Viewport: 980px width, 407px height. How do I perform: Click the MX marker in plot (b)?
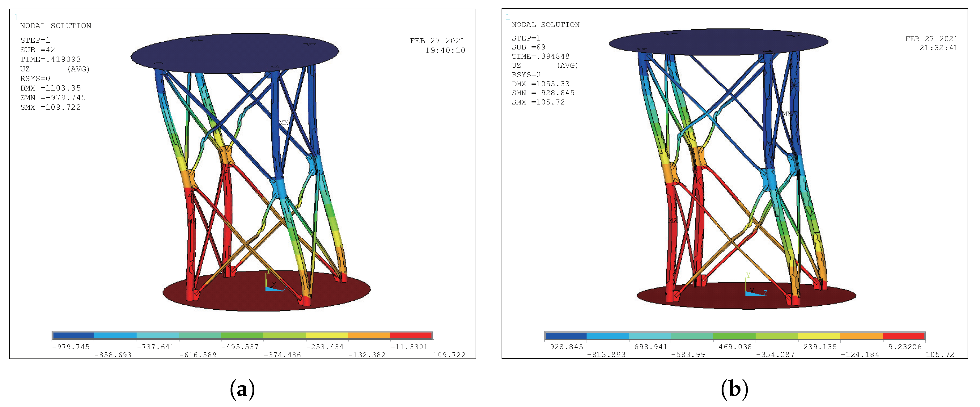(672, 220)
